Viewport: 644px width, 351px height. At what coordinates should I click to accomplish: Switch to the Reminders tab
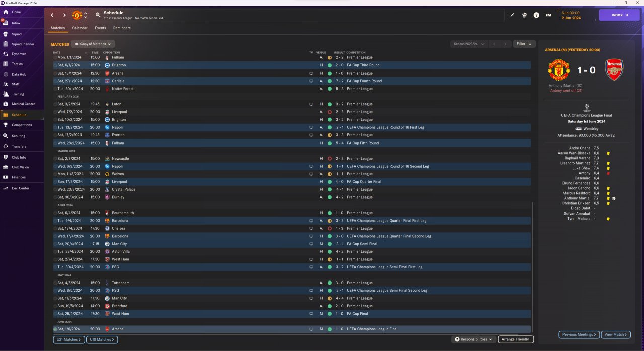[122, 28]
